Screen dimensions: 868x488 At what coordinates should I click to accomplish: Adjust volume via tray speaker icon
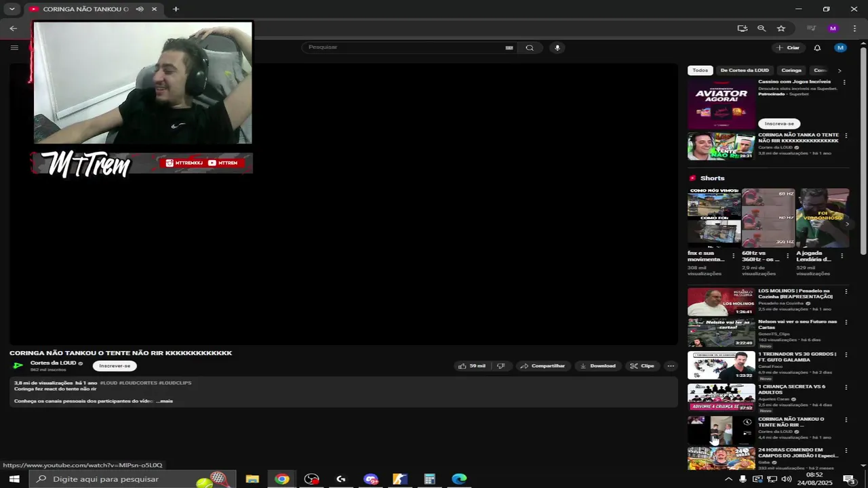click(x=786, y=479)
